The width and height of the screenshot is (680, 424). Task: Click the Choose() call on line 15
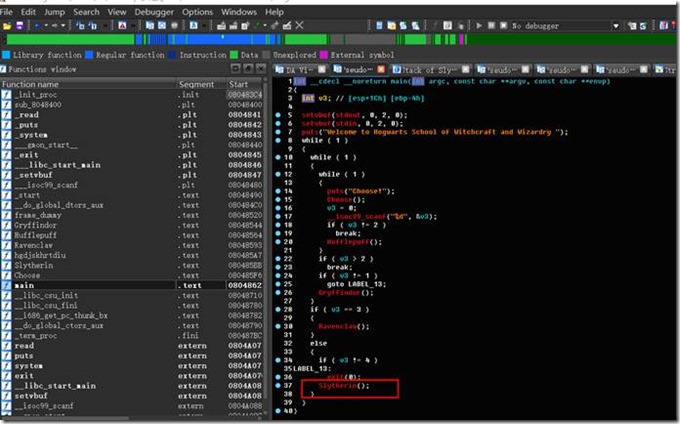(346, 199)
